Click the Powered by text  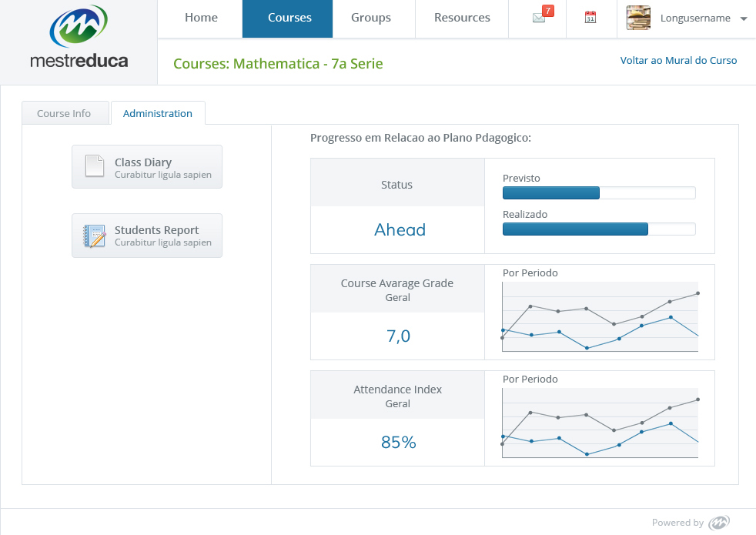tap(677, 523)
